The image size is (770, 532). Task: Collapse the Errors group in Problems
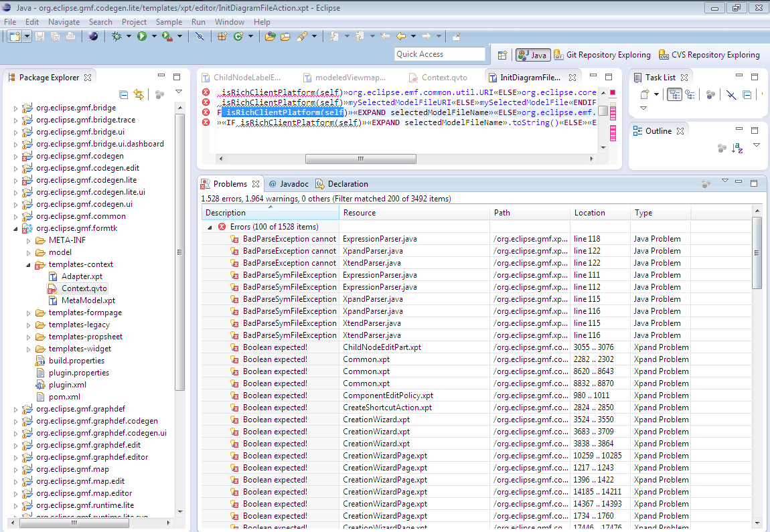click(x=210, y=228)
